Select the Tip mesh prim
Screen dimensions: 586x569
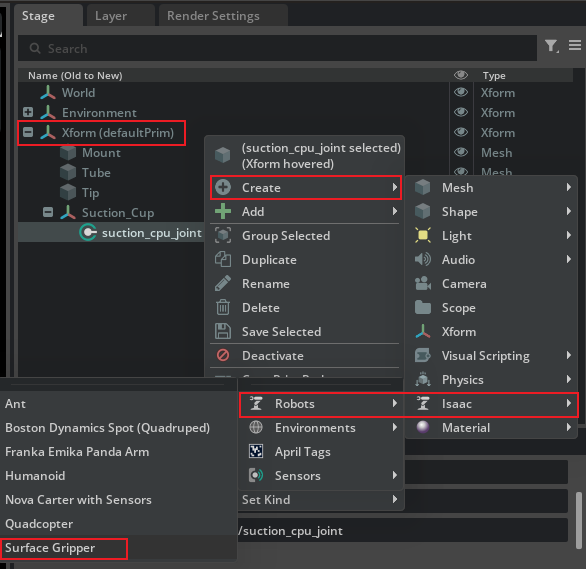[90, 193]
